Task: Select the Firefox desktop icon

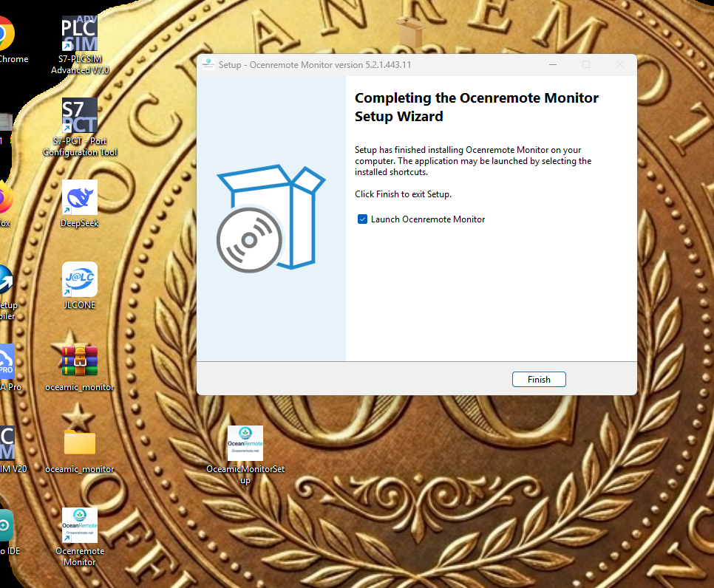Action: click(5, 204)
